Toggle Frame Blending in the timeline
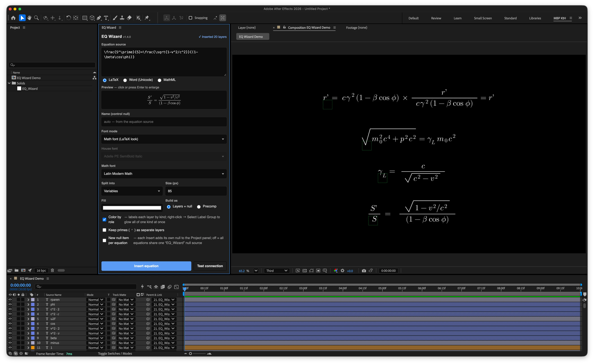The width and height of the screenshot is (594, 364). [163, 287]
